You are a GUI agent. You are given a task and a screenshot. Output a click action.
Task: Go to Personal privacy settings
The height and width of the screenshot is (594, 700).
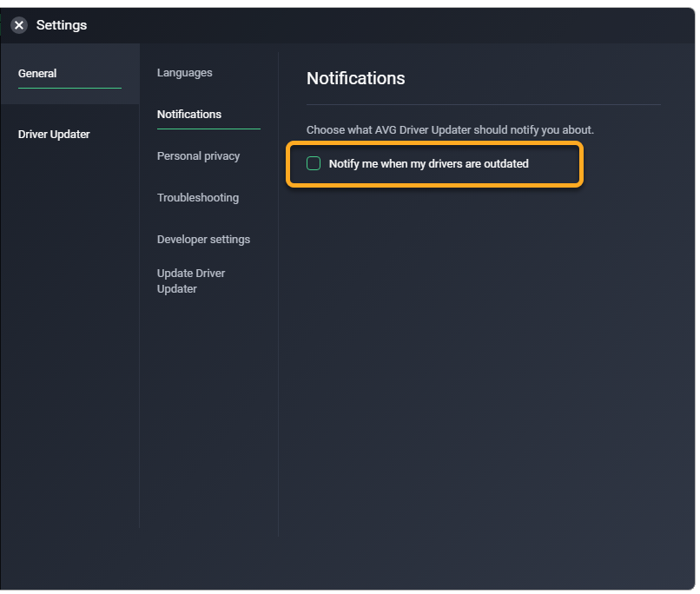(x=198, y=156)
